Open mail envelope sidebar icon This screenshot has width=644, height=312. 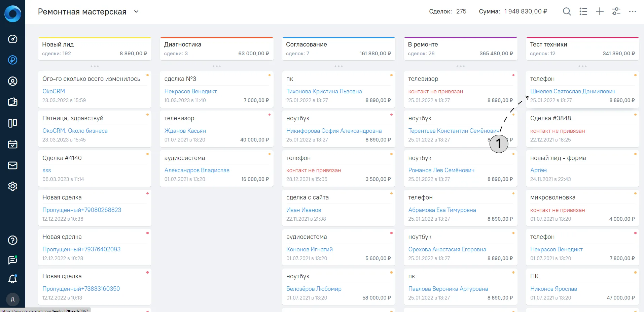[x=12, y=165]
